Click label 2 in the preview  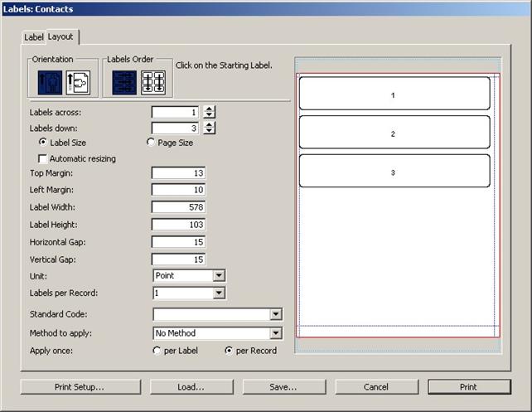(x=394, y=133)
